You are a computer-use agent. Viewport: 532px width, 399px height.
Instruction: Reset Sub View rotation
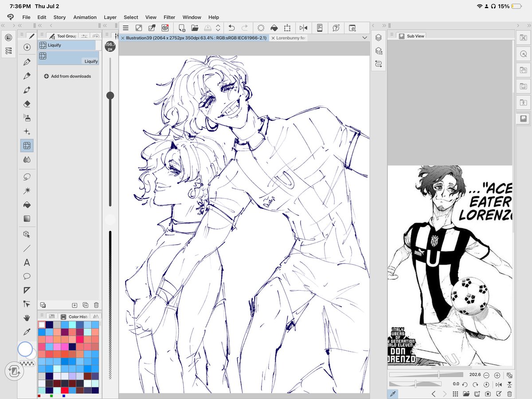click(x=486, y=384)
